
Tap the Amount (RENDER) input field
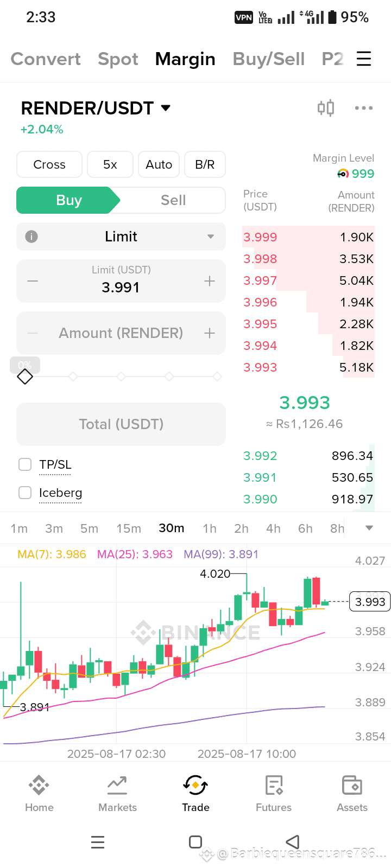pos(121,333)
